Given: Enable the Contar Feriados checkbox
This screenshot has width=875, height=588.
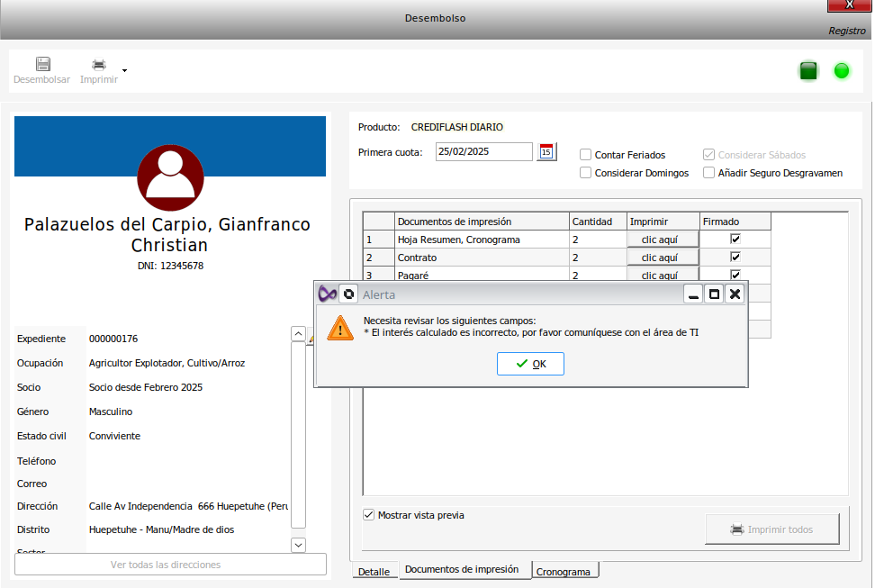Looking at the screenshot, I should tap(586, 155).
